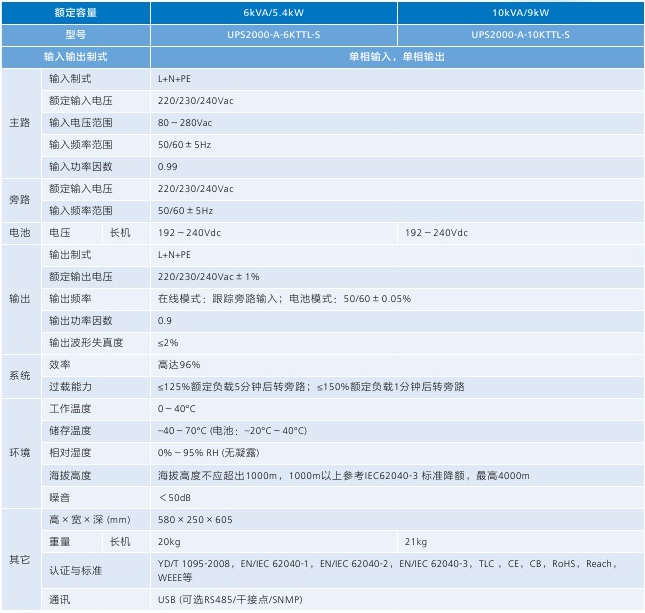The height and width of the screenshot is (613, 645).
Task: Click the 输出 group label
Action: click(20, 299)
